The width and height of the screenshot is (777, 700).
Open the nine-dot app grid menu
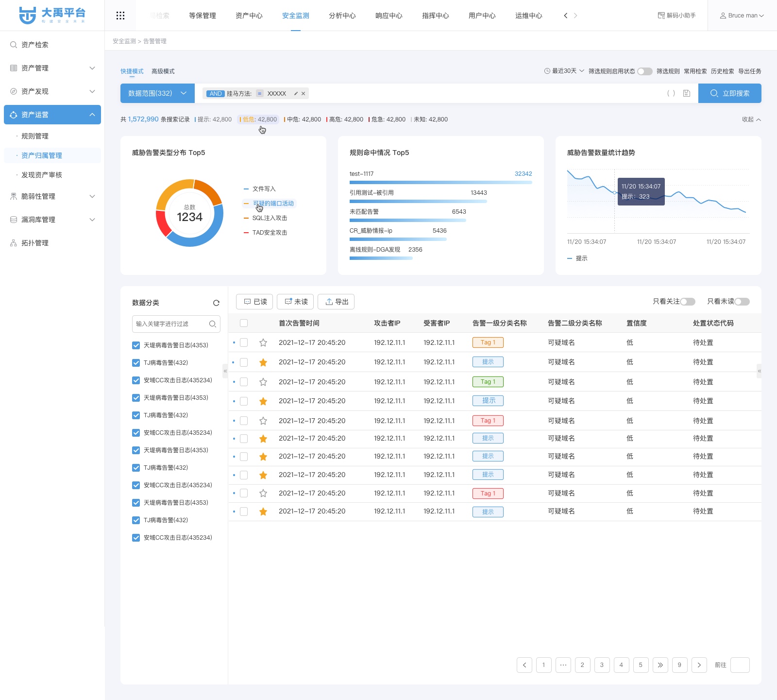tap(120, 16)
